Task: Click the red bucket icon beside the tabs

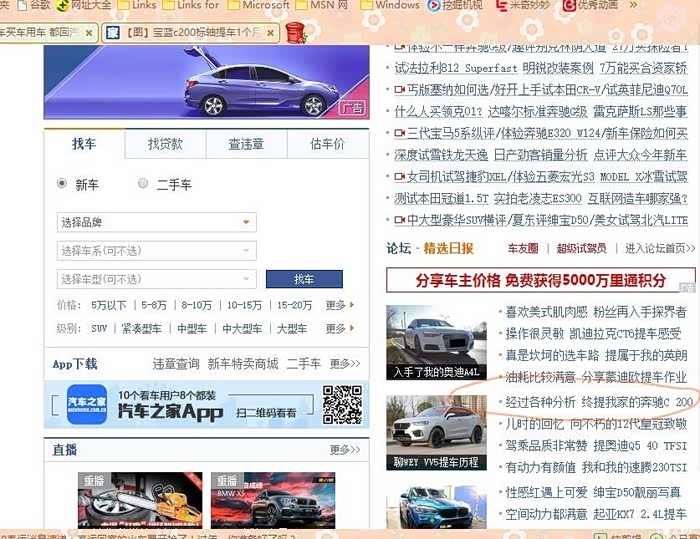Action: coord(295,32)
